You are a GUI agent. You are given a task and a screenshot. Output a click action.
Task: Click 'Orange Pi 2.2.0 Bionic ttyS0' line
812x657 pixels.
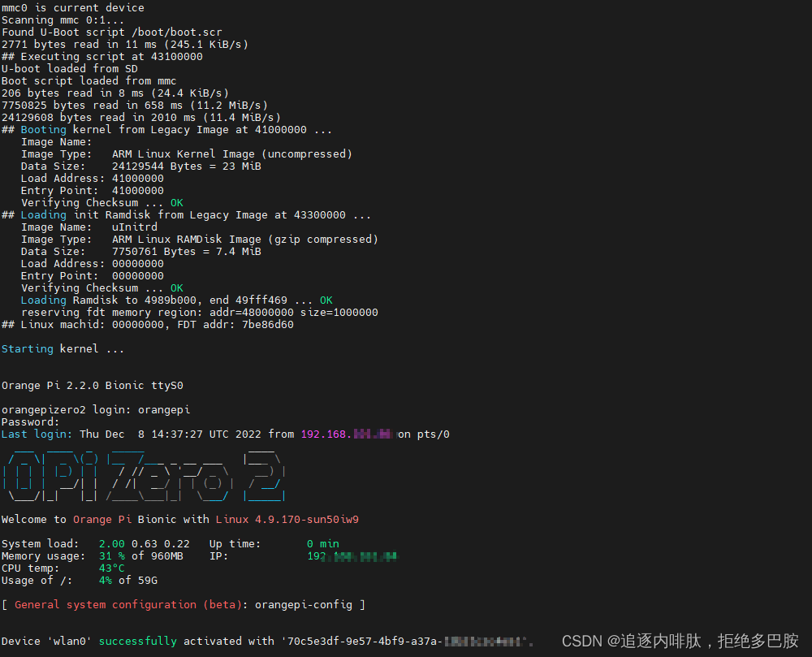[93, 385]
